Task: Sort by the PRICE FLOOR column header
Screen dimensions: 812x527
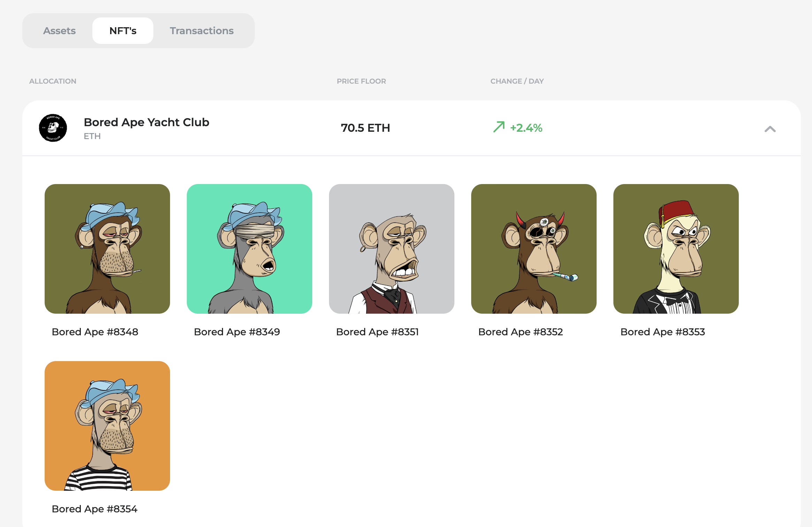Action: tap(361, 81)
